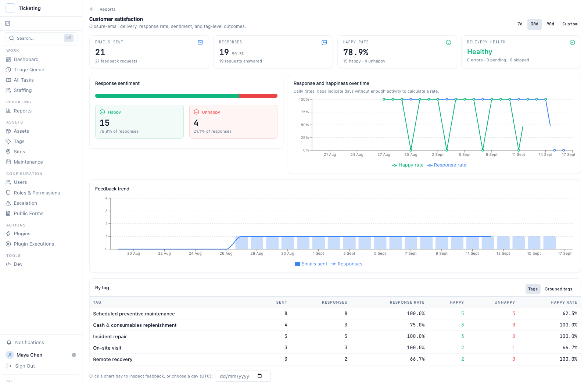
Task: Click the Public Forms document icon
Action: click(x=8, y=214)
